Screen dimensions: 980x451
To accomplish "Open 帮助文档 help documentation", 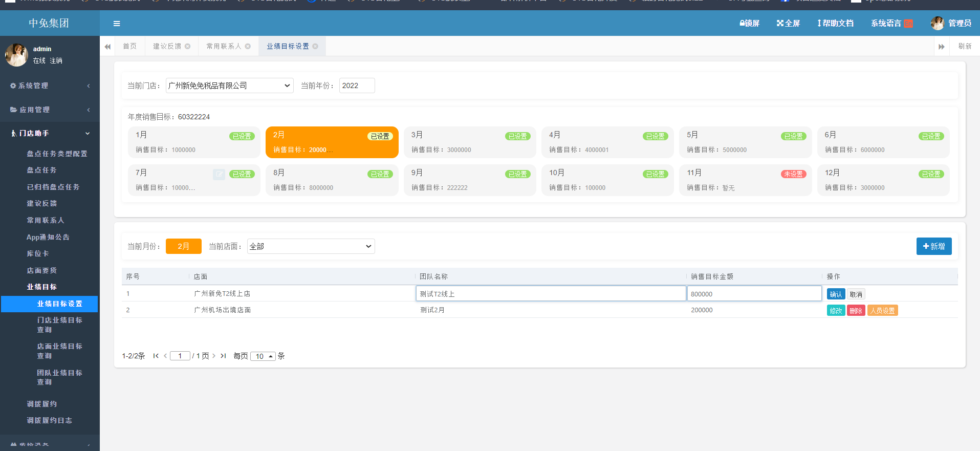I will 835,24.
